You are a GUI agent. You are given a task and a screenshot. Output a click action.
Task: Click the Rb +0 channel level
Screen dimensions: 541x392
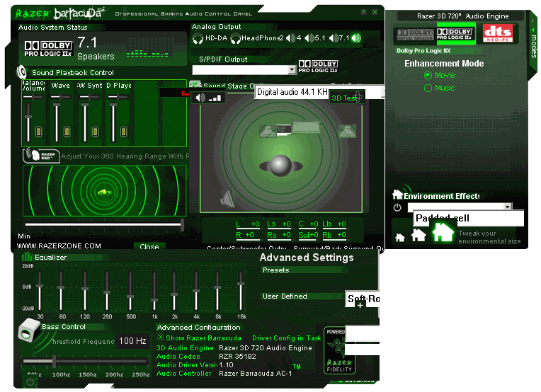(334, 235)
